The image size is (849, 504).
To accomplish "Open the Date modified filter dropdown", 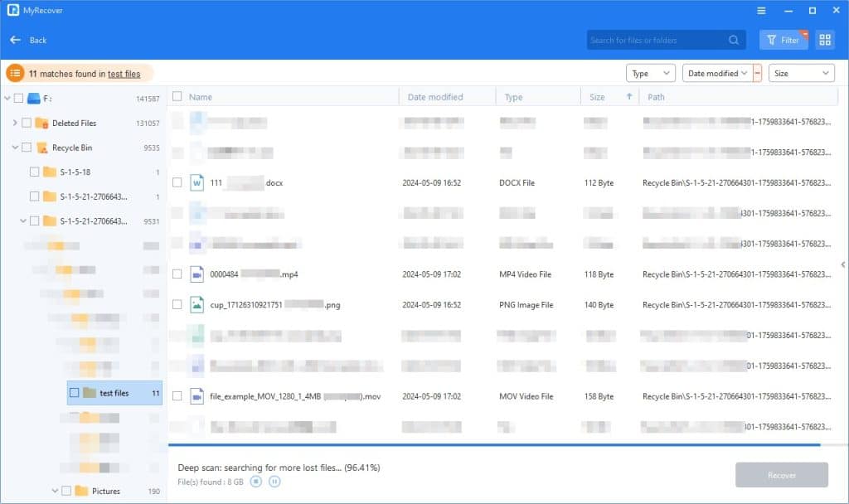I will pyautogui.click(x=717, y=73).
